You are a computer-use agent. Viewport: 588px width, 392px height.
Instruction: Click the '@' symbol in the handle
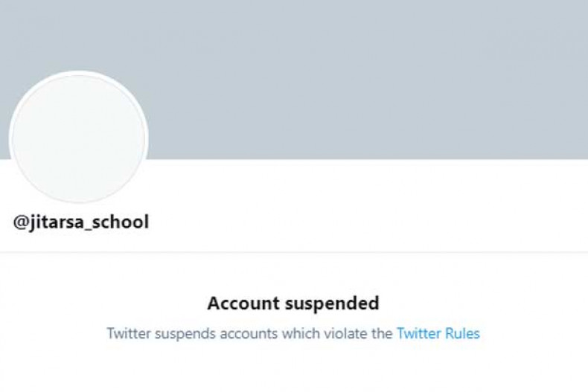point(21,222)
